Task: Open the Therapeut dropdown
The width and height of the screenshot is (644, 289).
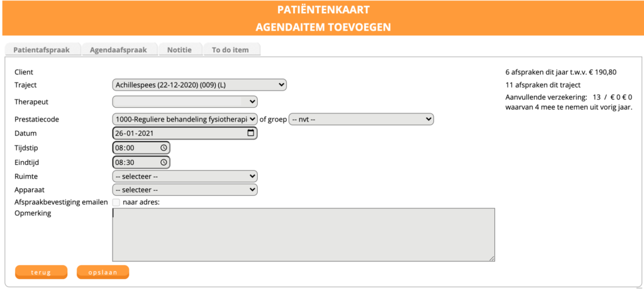Action: click(x=185, y=101)
